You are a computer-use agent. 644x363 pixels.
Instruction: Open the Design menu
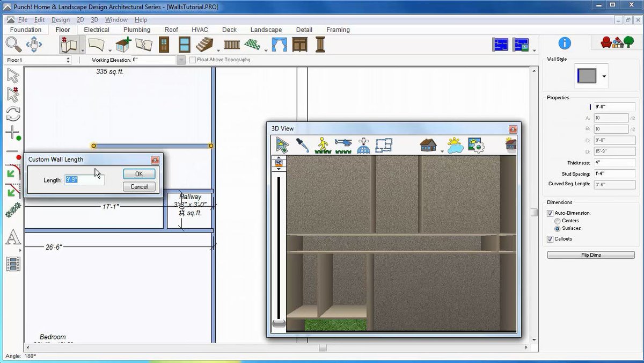(61, 20)
